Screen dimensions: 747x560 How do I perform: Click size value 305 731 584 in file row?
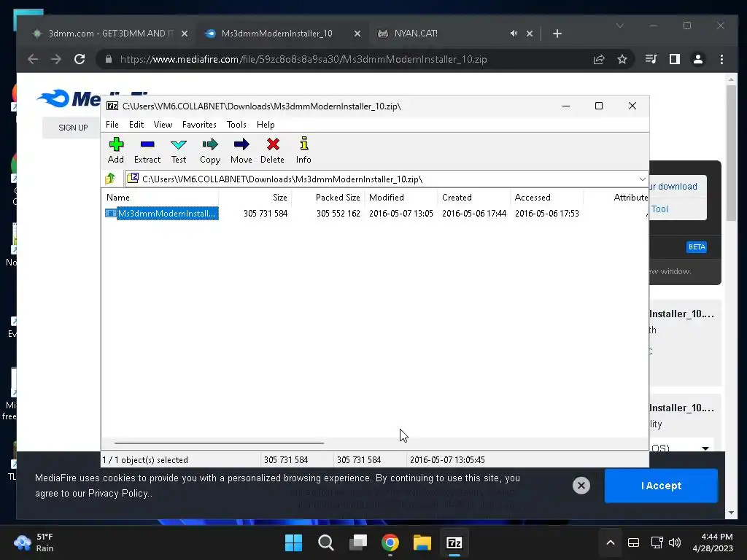tap(266, 214)
